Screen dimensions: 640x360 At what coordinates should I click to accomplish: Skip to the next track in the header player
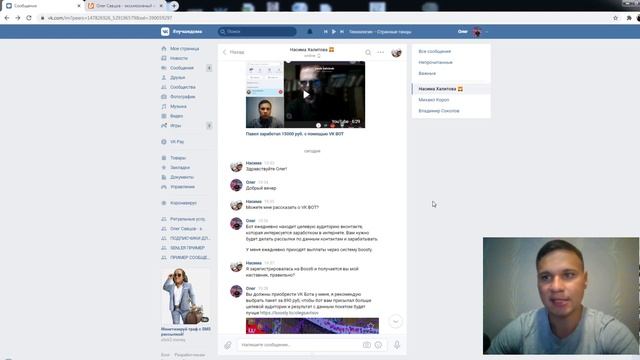342,31
